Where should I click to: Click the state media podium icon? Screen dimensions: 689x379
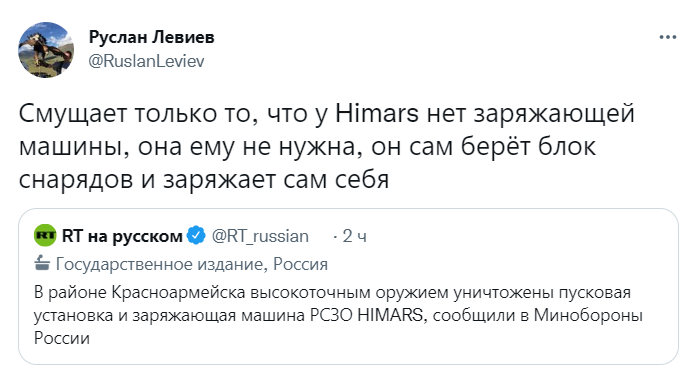coord(42,263)
